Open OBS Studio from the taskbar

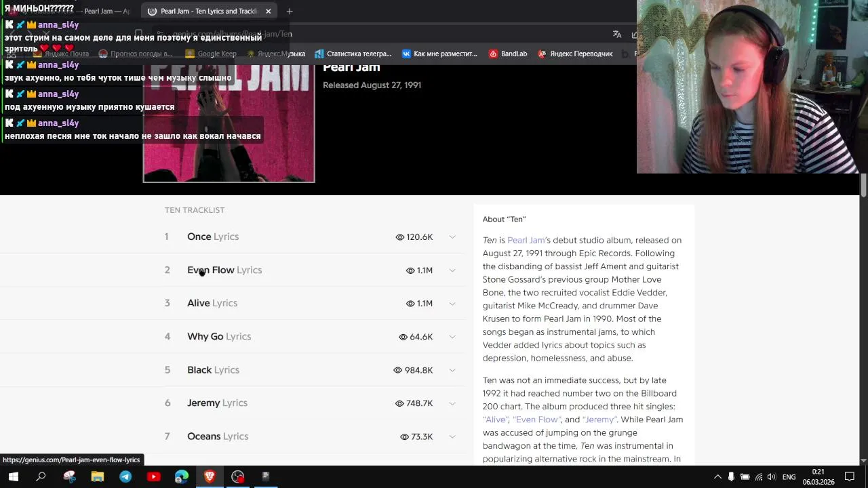(x=237, y=476)
